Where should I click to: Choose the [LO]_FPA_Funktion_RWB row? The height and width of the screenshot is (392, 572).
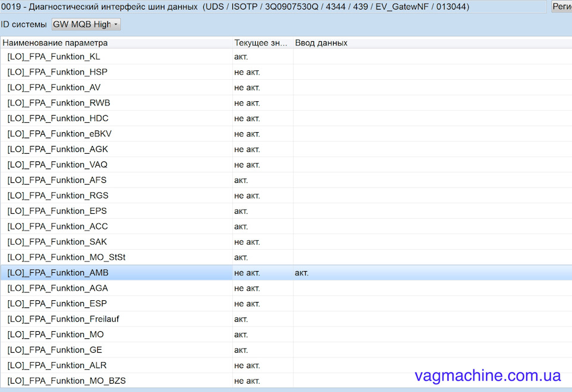286,103
